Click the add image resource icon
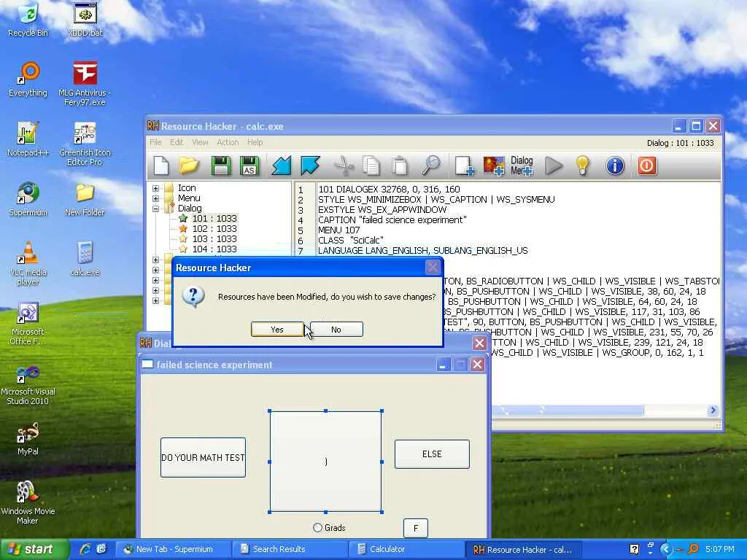 point(494,166)
